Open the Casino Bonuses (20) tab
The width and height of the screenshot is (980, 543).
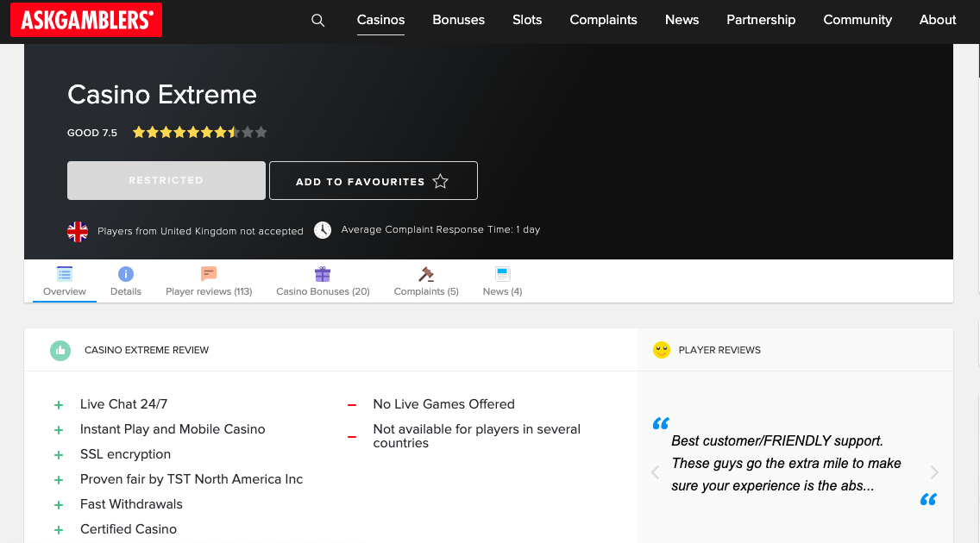[323, 282]
